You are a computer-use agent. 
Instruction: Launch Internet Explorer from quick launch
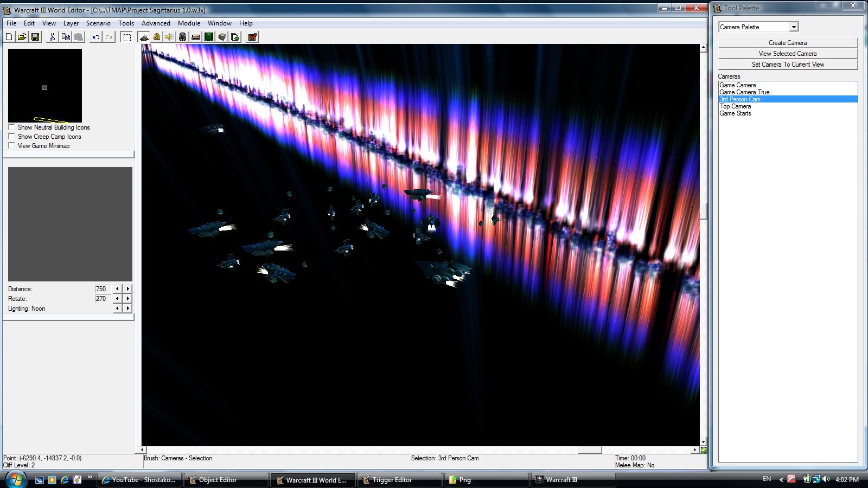[65, 480]
